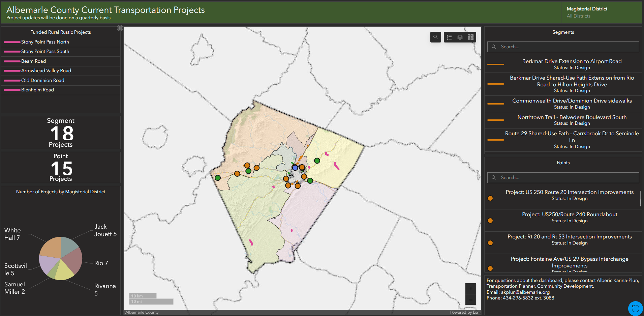Screen dimensions: 644x316
Task: Show the map legend
Action: 449,37
